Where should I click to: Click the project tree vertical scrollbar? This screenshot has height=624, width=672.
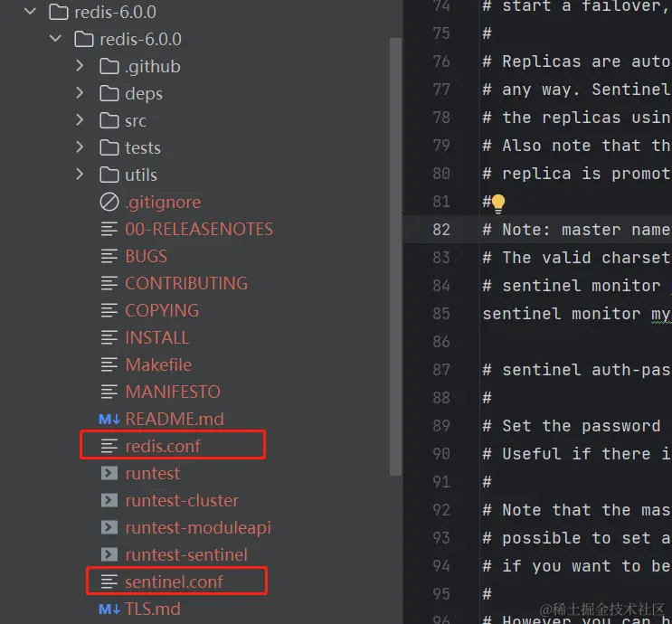click(395, 256)
